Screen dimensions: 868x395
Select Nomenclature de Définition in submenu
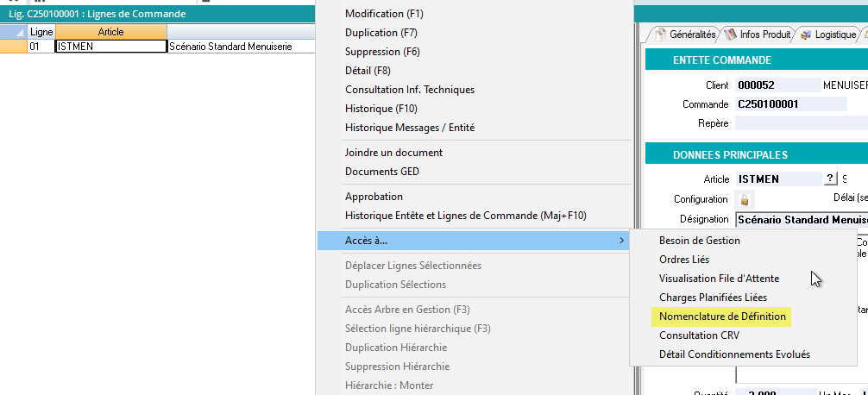(722, 317)
